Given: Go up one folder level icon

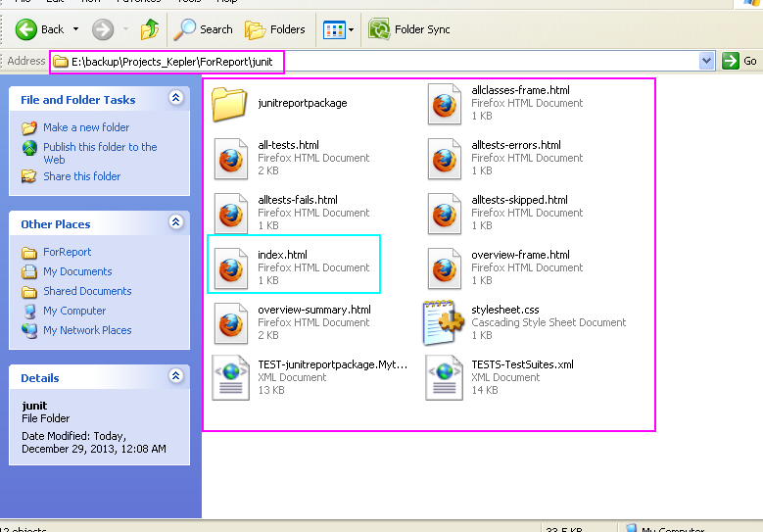Looking at the screenshot, I should 150,29.
